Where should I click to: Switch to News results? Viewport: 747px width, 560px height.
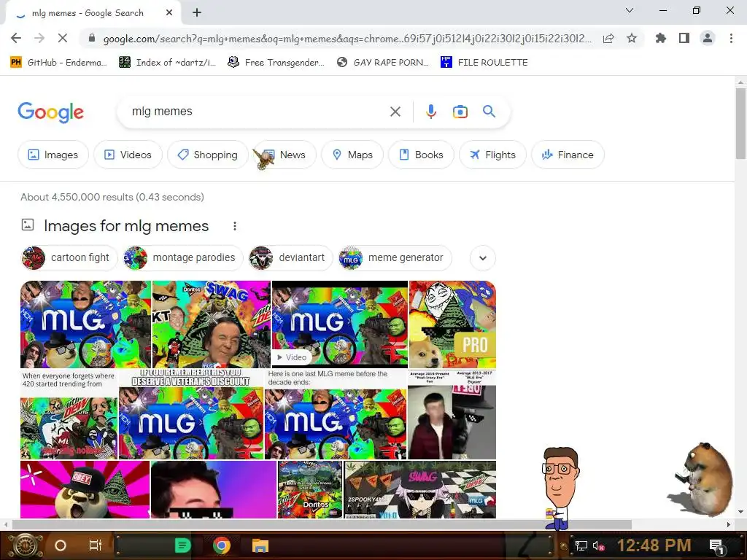click(x=285, y=155)
